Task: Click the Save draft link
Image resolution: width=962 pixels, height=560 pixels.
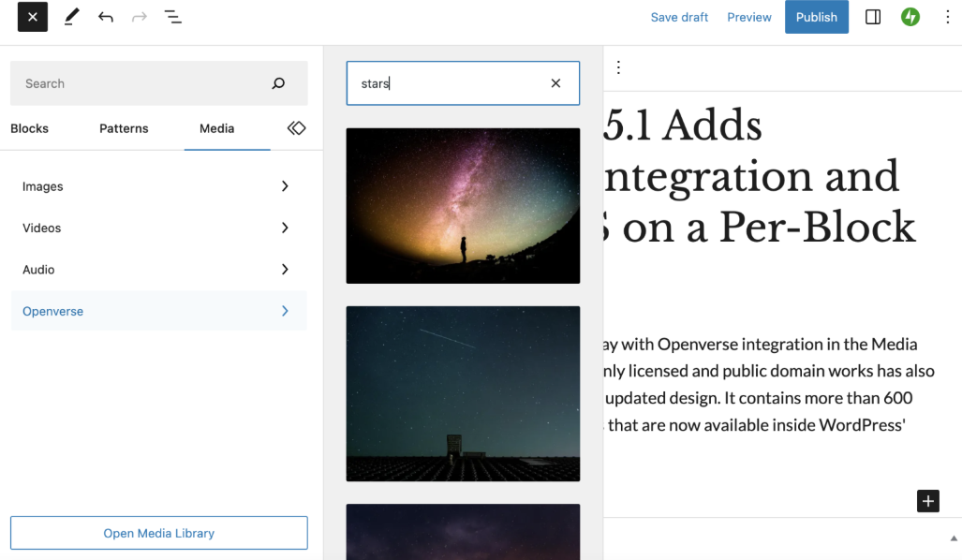Action: click(x=679, y=16)
